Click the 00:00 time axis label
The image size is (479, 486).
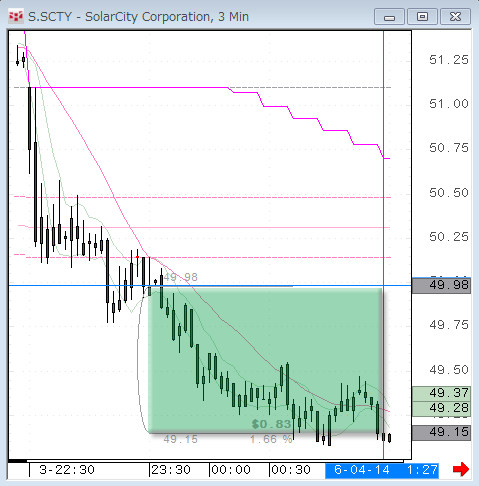pyautogui.click(x=231, y=470)
